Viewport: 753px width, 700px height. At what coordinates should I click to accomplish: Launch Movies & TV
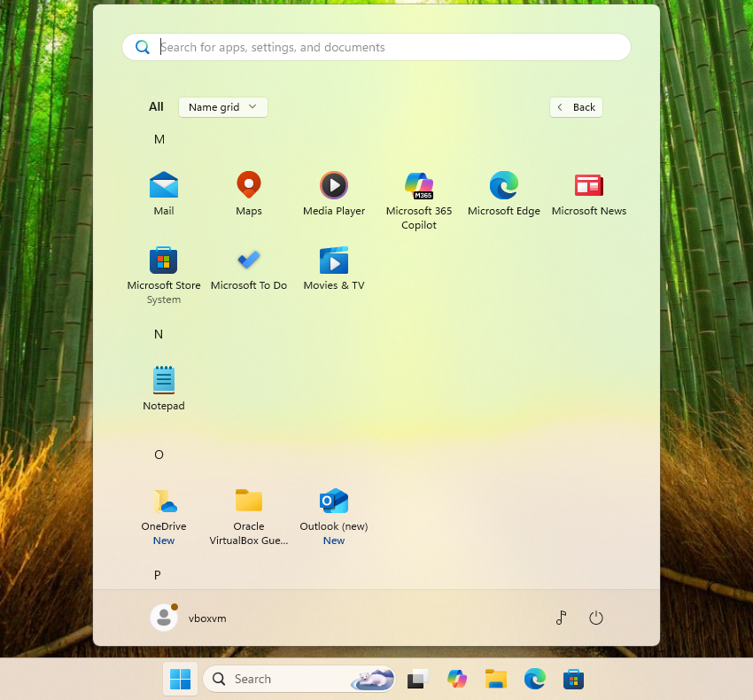[x=334, y=268]
